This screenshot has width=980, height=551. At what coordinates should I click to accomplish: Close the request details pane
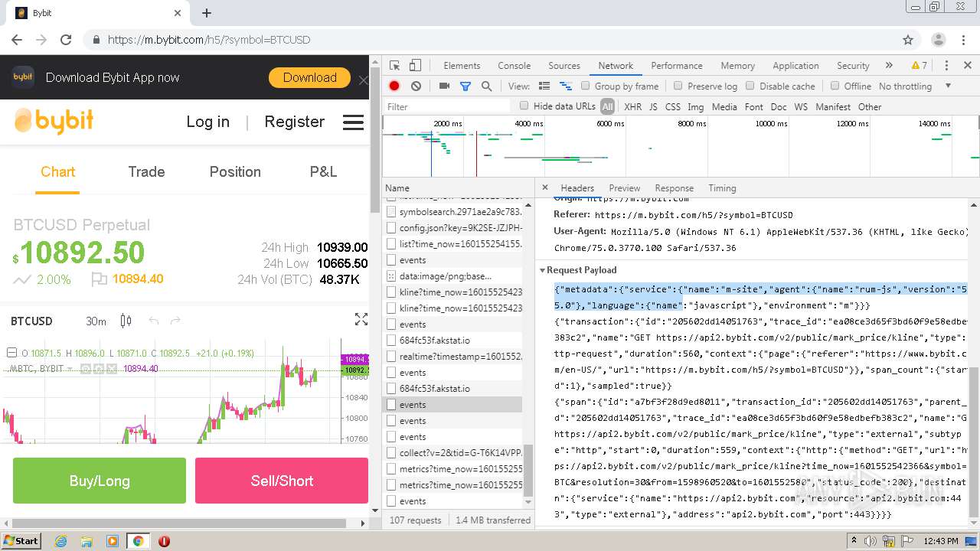coord(545,187)
